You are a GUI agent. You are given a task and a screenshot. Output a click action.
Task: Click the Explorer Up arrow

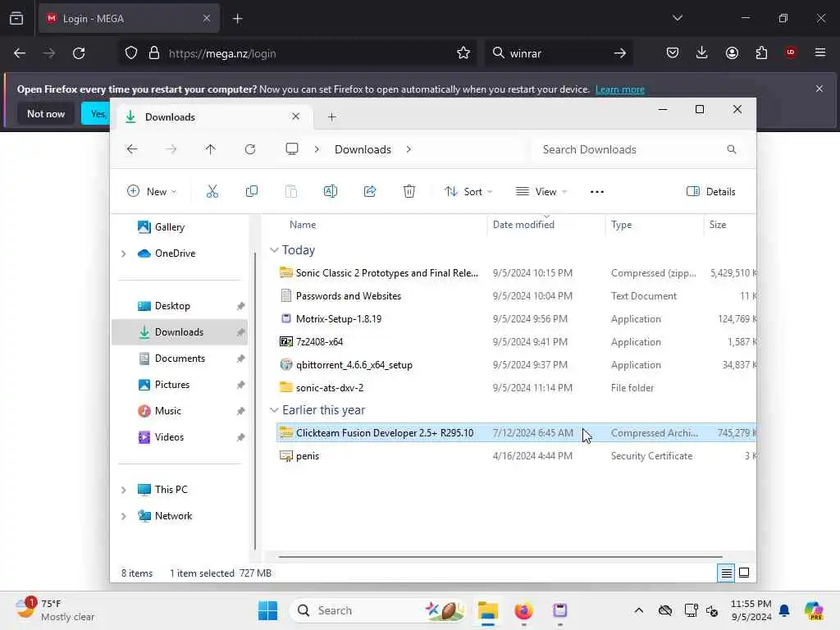(x=210, y=149)
